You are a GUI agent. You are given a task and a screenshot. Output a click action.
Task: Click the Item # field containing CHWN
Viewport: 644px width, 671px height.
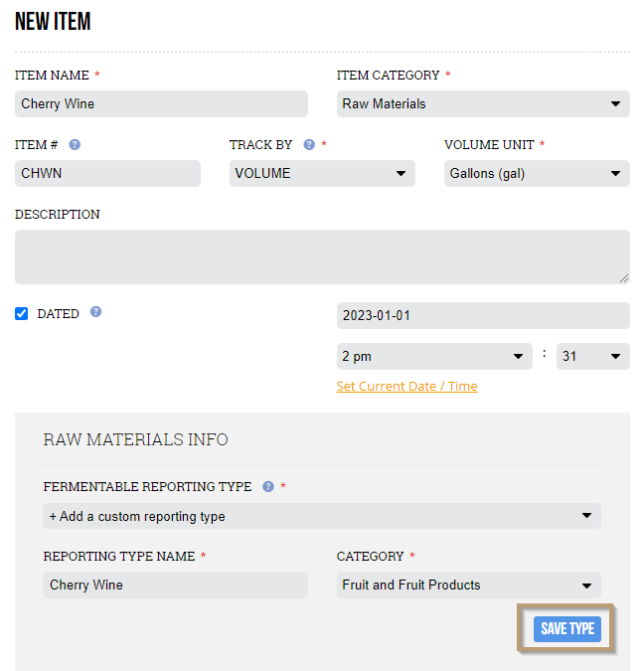pyautogui.click(x=108, y=173)
